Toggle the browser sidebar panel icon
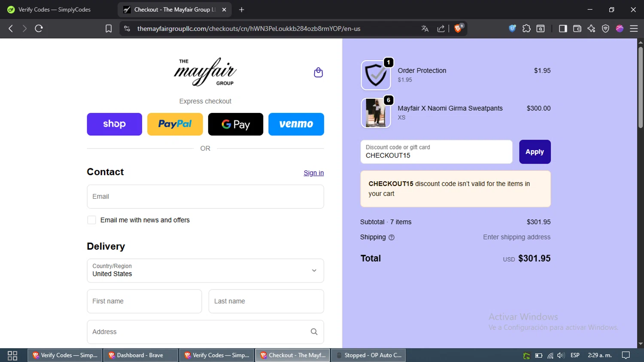 point(563,28)
